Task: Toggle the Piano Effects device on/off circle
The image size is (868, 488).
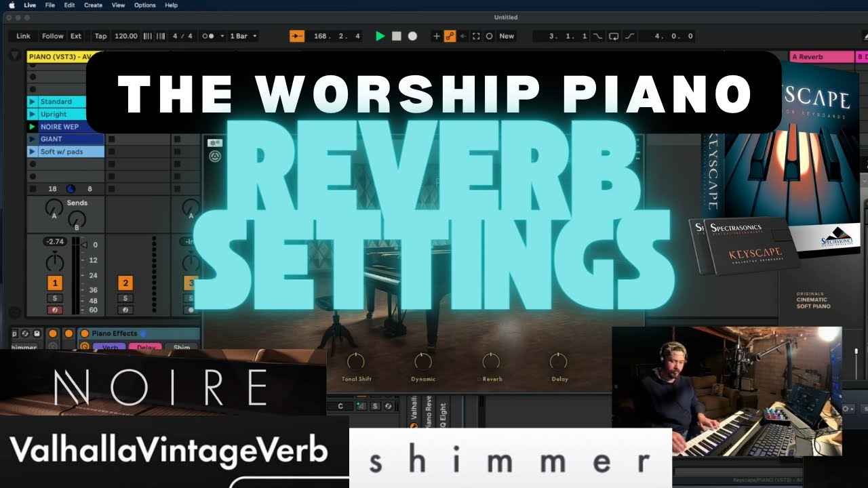Action: 84,333
